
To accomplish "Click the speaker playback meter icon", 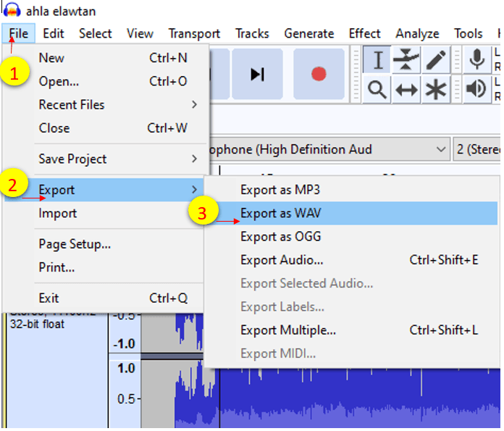I will (x=477, y=89).
